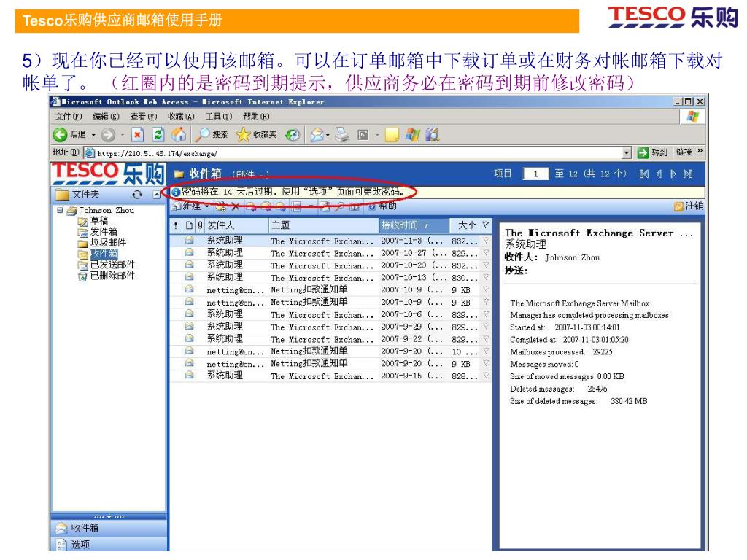This screenshot has height=560, width=747.
Task: Open first Netting扣款通知单 message dated 2007-10-9
Action: point(330,289)
